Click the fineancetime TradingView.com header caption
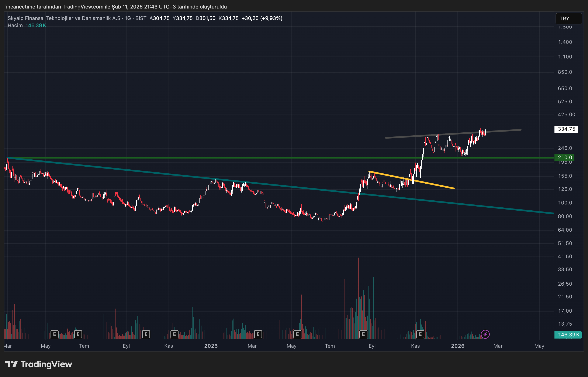The image size is (588, 377). [115, 7]
